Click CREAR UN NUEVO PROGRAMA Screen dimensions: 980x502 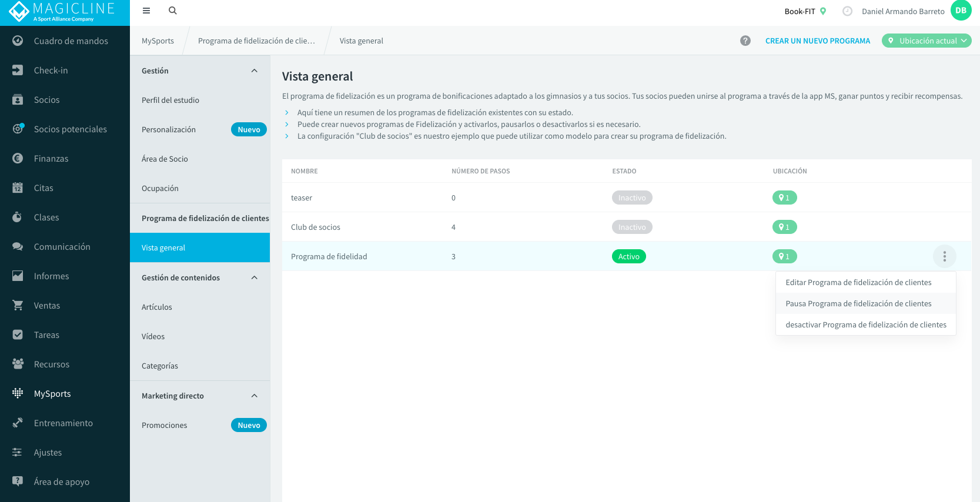coord(818,41)
